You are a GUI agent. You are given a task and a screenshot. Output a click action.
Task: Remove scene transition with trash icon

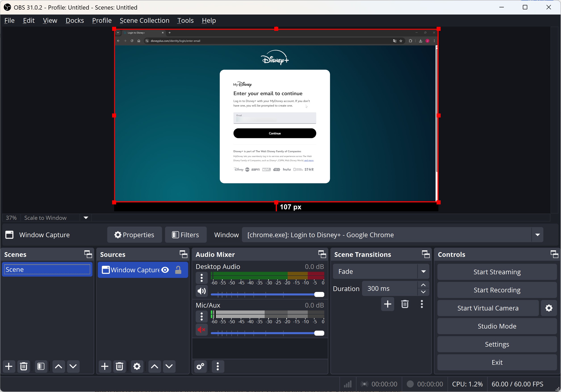(x=405, y=304)
